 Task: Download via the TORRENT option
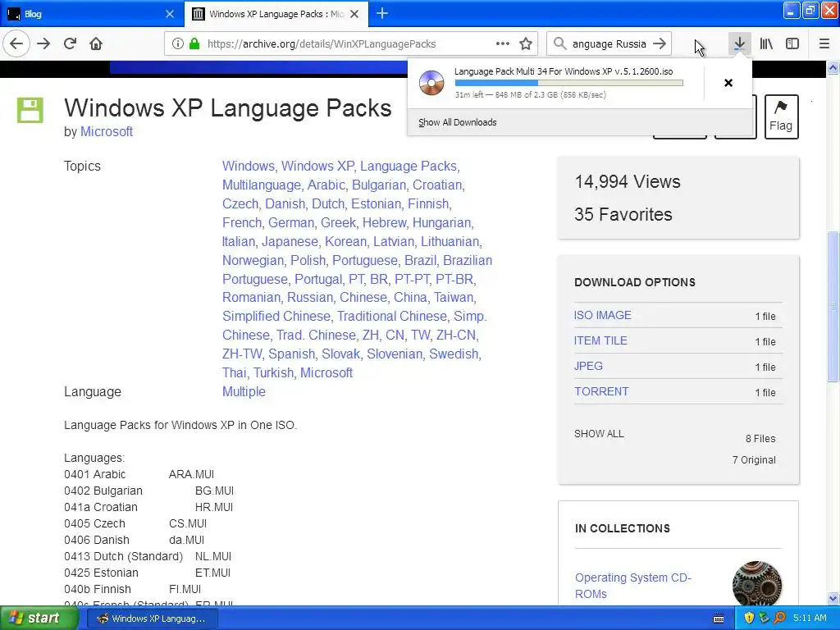(601, 391)
